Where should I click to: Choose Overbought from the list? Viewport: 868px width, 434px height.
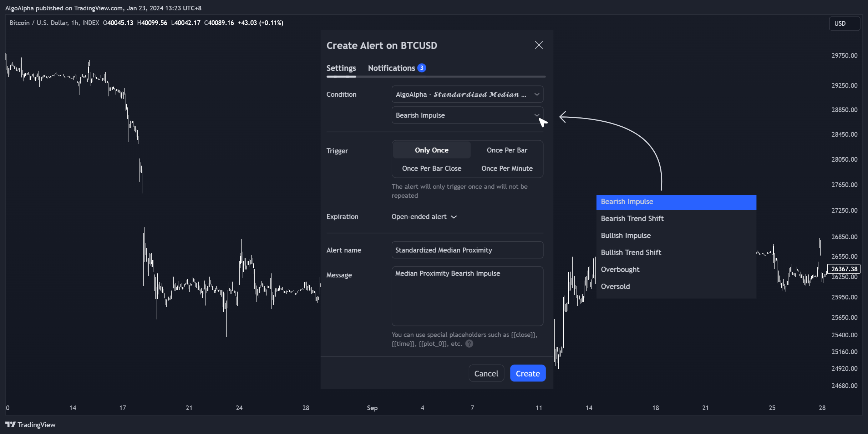pyautogui.click(x=676, y=269)
